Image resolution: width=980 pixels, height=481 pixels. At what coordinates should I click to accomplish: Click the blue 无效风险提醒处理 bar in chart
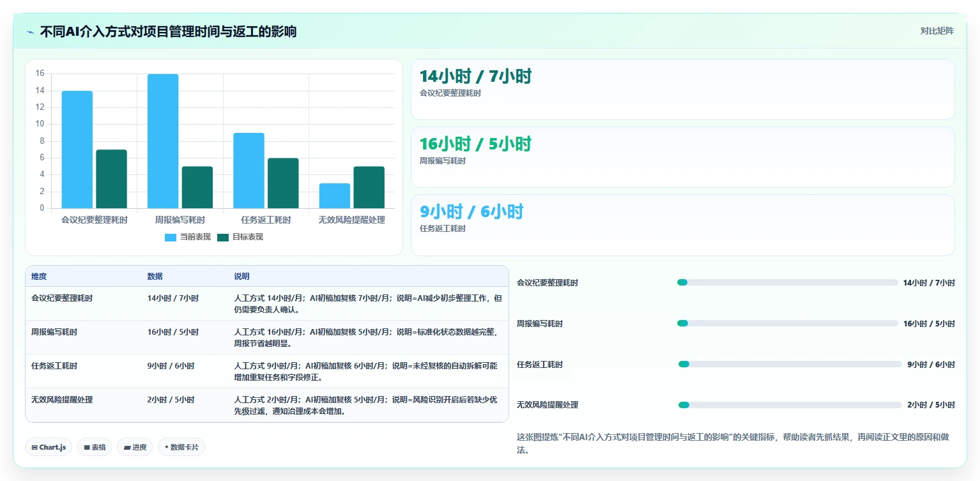335,195
